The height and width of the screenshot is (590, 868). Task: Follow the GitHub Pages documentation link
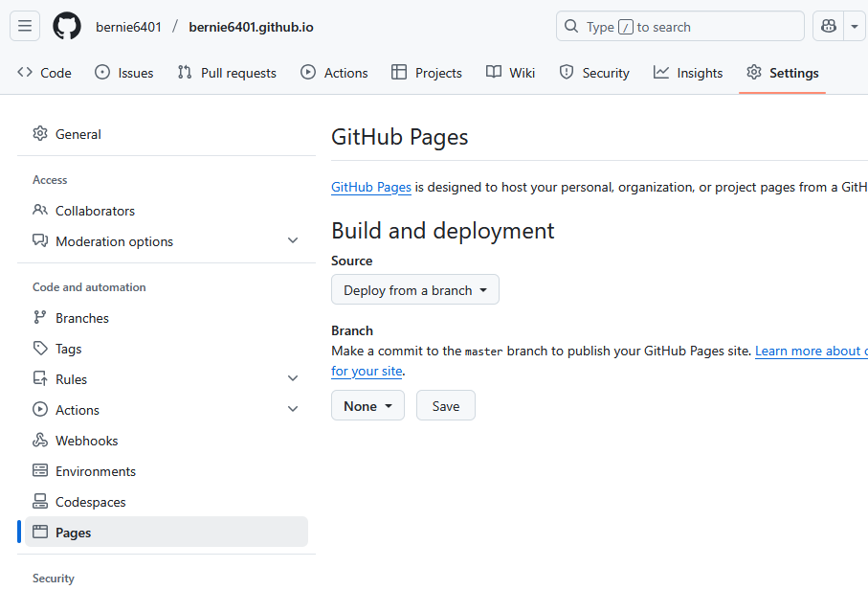tap(371, 188)
